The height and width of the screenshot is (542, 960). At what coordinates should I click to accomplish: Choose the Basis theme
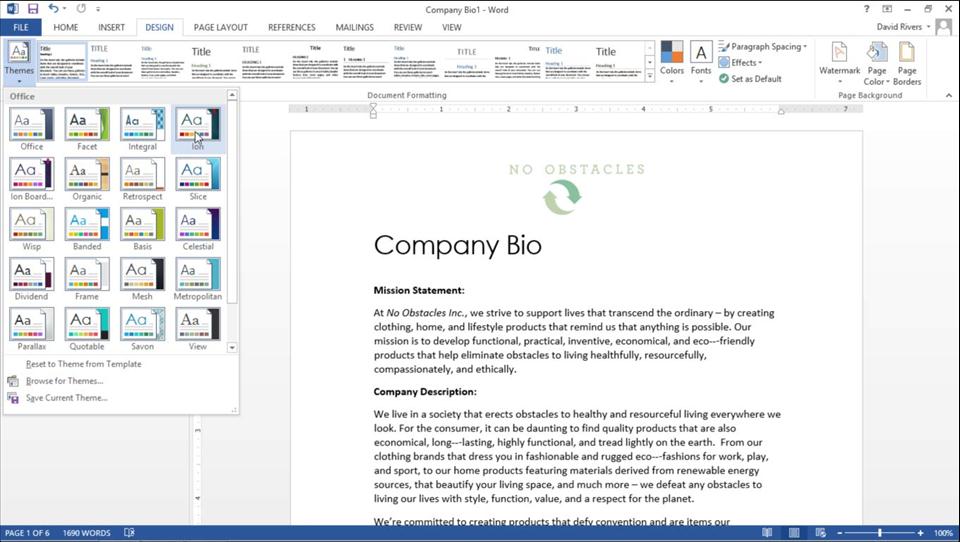142,229
